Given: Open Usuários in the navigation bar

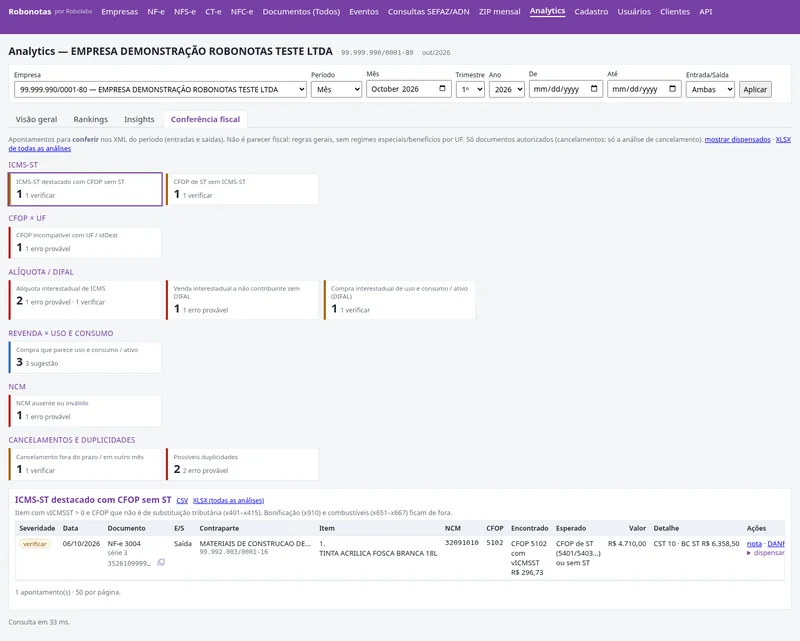Looking at the screenshot, I should pyautogui.click(x=634, y=12).
